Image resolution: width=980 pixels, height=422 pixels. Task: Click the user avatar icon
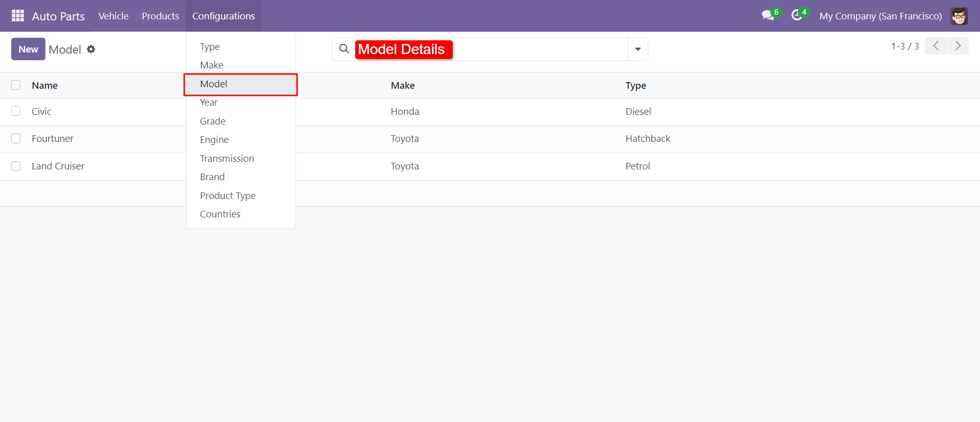[x=959, y=16]
